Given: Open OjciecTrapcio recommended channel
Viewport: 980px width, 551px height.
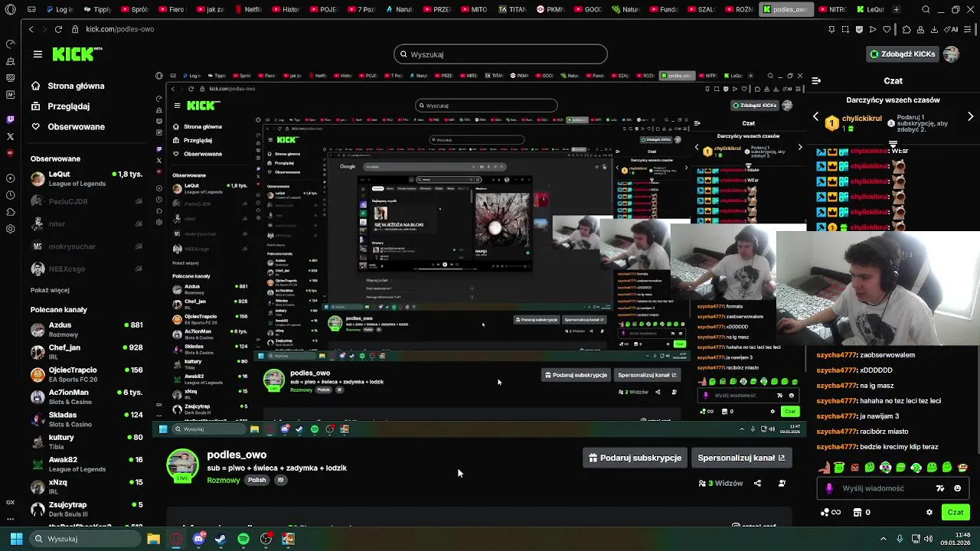Looking at the screenshot, I should coord(87,375).
